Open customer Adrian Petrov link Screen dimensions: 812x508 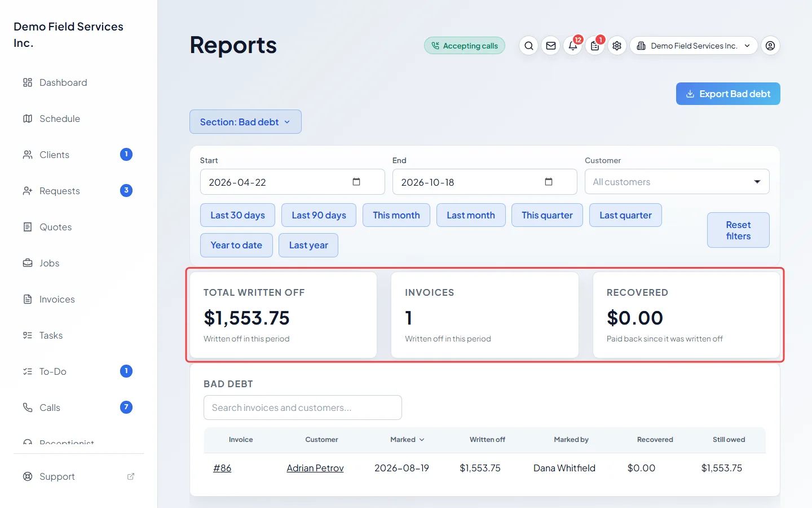[x=315, y=468]
